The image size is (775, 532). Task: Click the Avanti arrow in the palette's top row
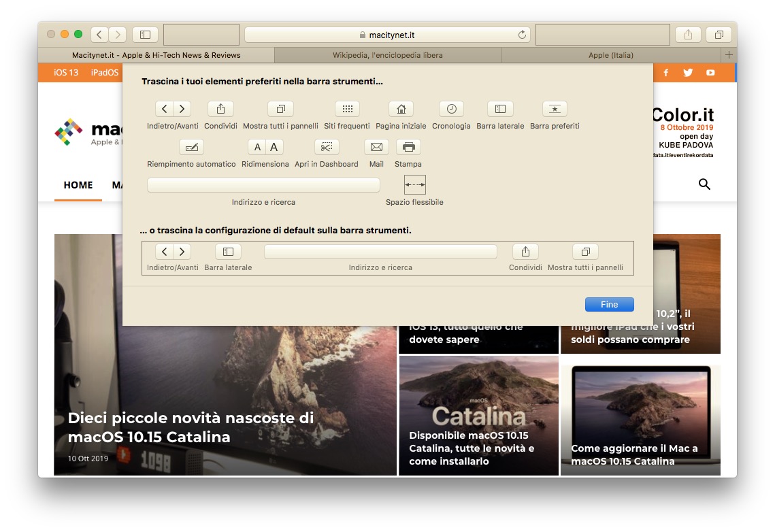pyautogui.click(x=182, y=109)
